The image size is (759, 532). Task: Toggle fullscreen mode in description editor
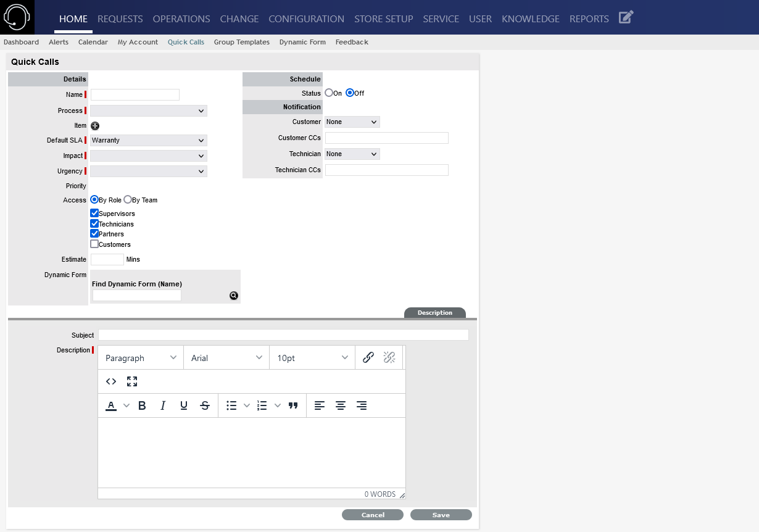pyautogui.click(x=132, y=381)
